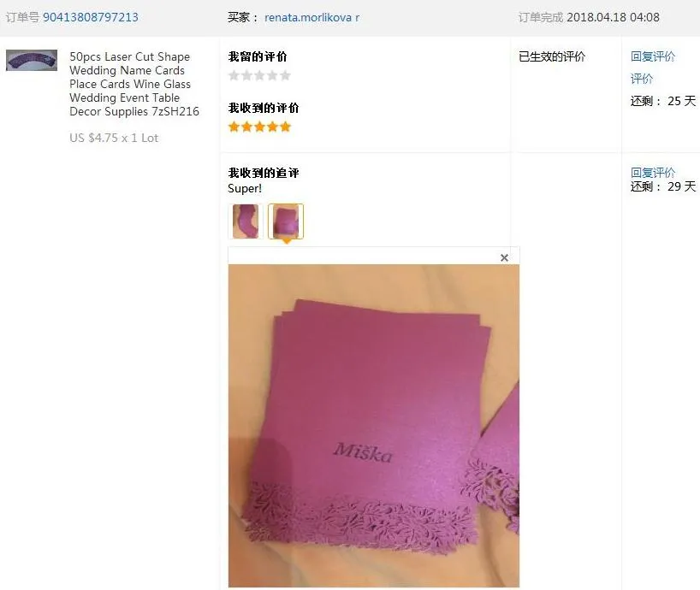Open the product thumbnail of the wedding cards
700x590 pixels.
(x=32, y=60)
